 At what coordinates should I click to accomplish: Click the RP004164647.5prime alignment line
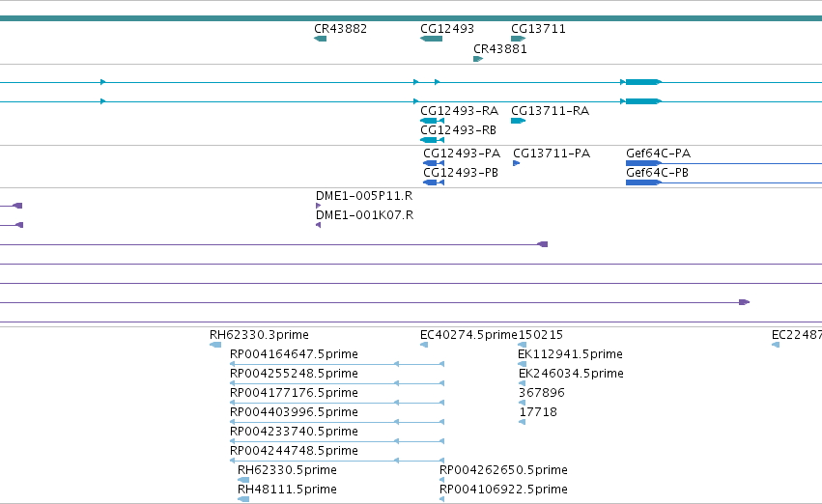pos(337,364)
